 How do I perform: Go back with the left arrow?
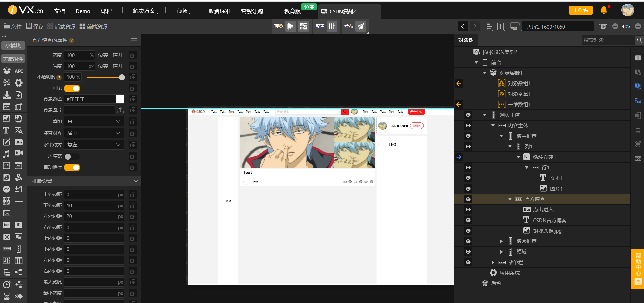tap(463, 26)
